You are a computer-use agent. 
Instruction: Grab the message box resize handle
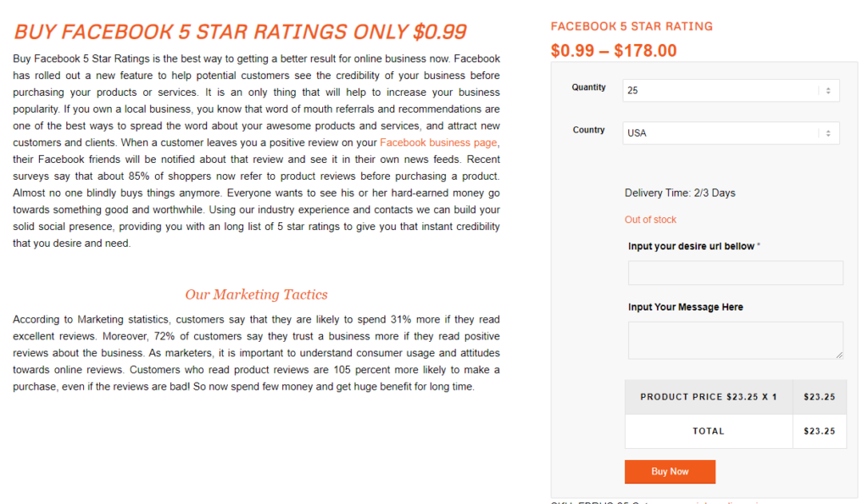click(x=839, y=355)
